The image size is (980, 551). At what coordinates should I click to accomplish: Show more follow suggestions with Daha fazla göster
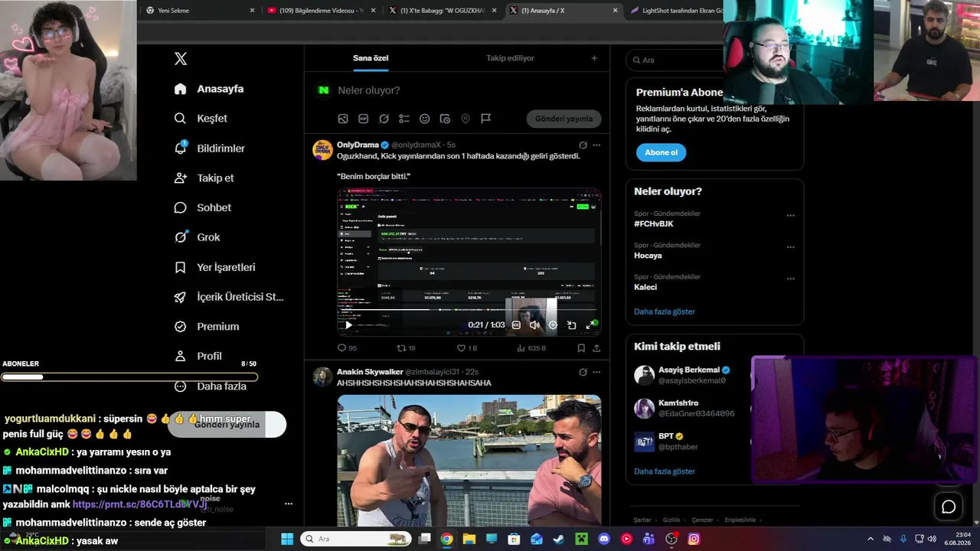pos(665,471)
